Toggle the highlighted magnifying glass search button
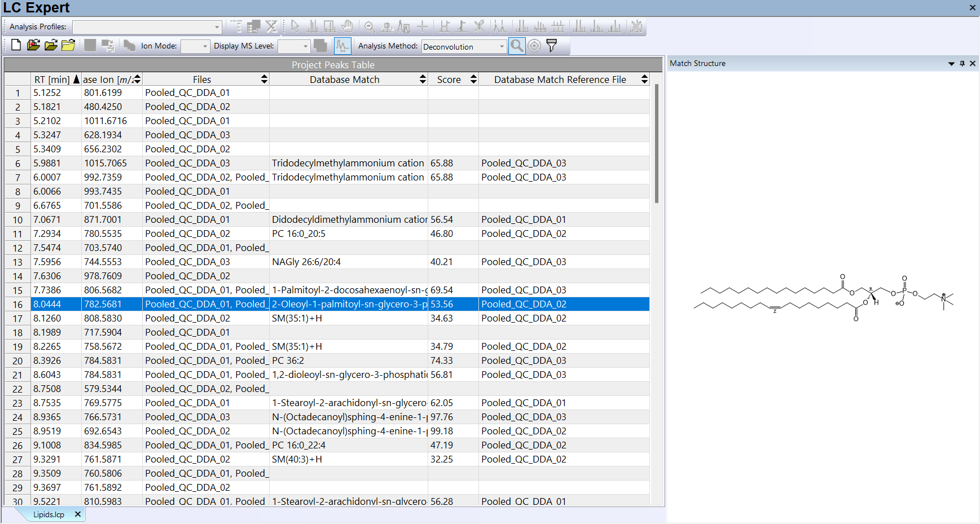This screenshot has height=524, width=980. pyautogui.click(x=517, y=46)
